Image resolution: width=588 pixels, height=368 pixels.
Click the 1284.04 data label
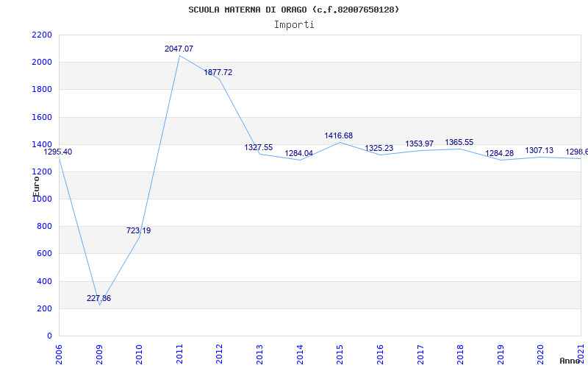(x=299, y=153)
